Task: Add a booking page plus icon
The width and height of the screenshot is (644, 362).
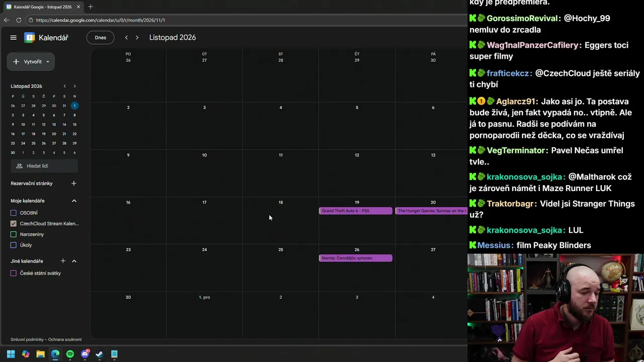Action: pos(74,184)
